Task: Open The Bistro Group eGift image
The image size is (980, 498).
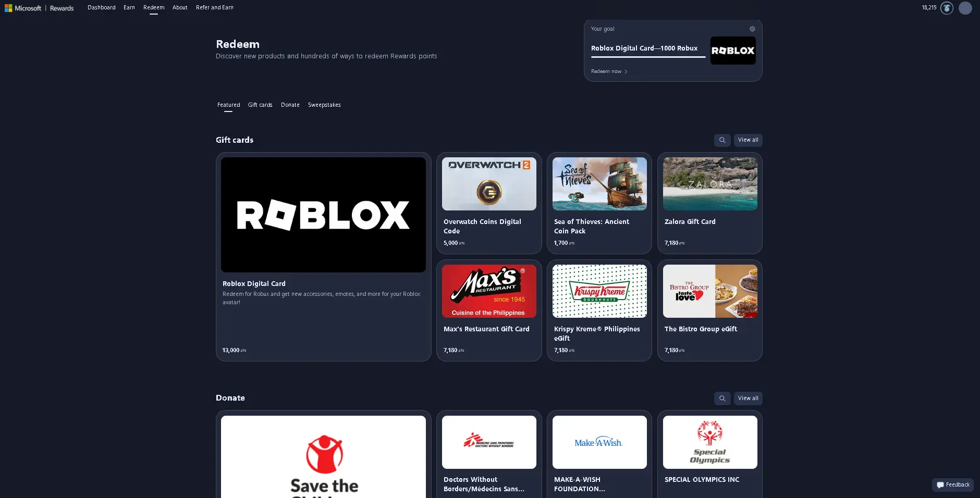Action: coord(710,291)
